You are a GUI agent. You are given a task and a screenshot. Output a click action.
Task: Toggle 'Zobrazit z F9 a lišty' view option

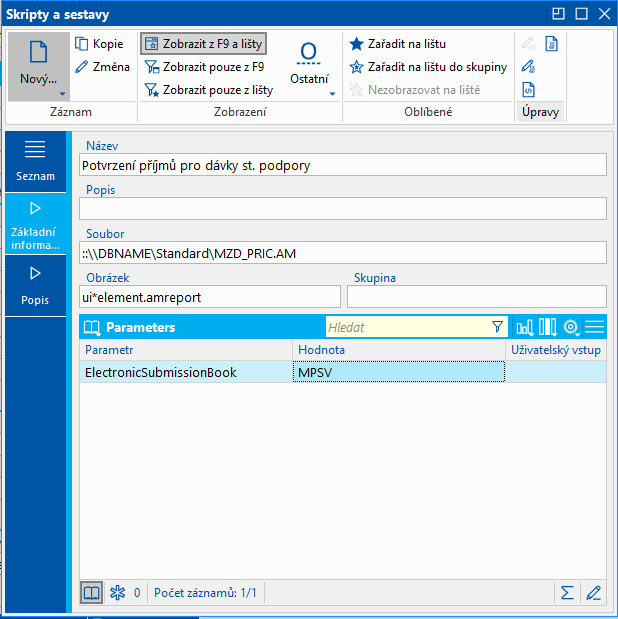click(x=204, y=44)
